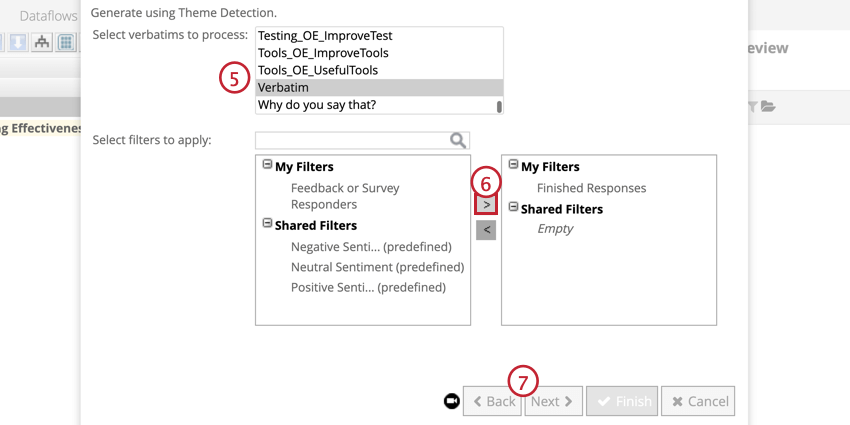The width and height of the screenshot is (850, 425).
Task: Click the verbatim list scrollbar
Action: click(498, 106)
